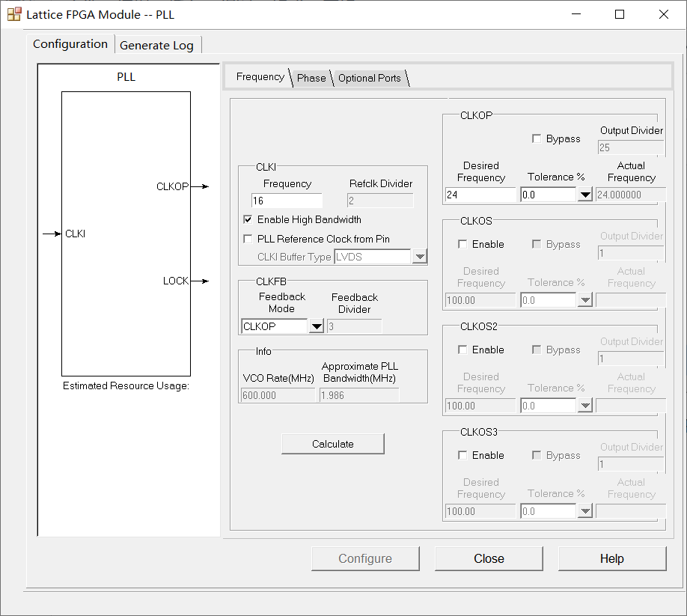Open the Optional Ports tab
The height and width of the screenshot is (616, 687).
(x=370, y=78)
